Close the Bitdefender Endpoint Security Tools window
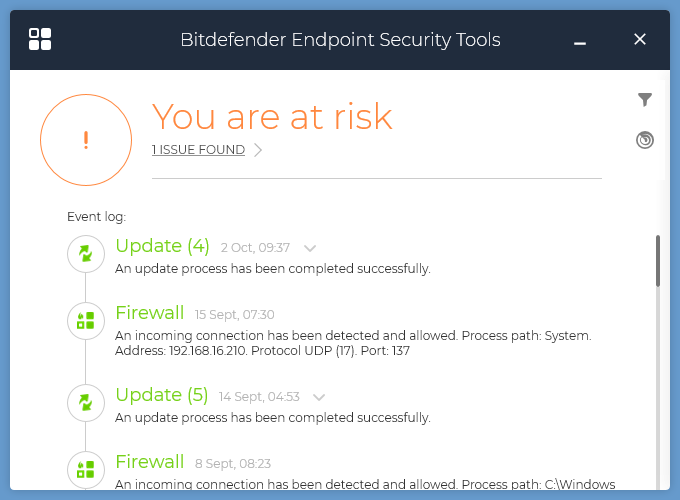 (x=640, y=39)
